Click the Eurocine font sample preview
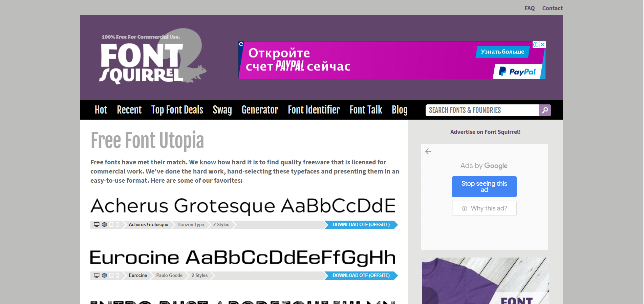This screenshot has height=304, width=644. pos(243,258)
